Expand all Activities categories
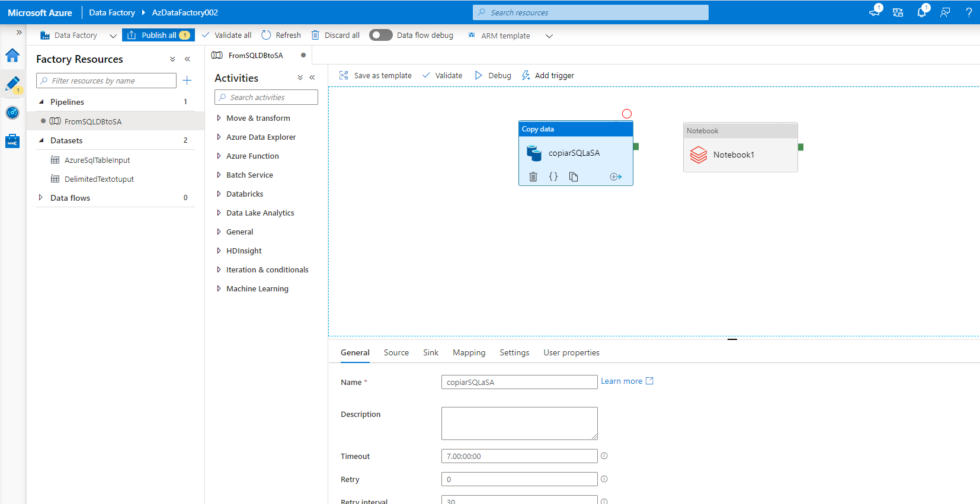Image resolution: width=980 pixels, height=504 pixels. tap(300, 78)
